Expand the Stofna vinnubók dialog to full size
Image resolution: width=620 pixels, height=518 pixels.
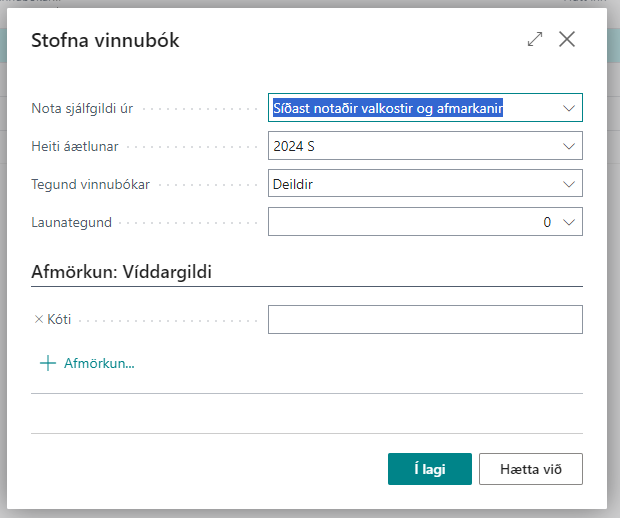point(535,40)
